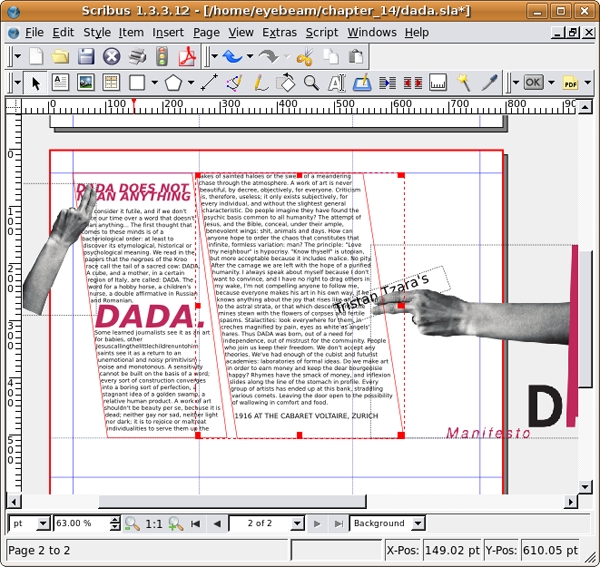The image size is (600, 567).
Task: Select the Insert Table tool
Action: click(x=110, y=83)
